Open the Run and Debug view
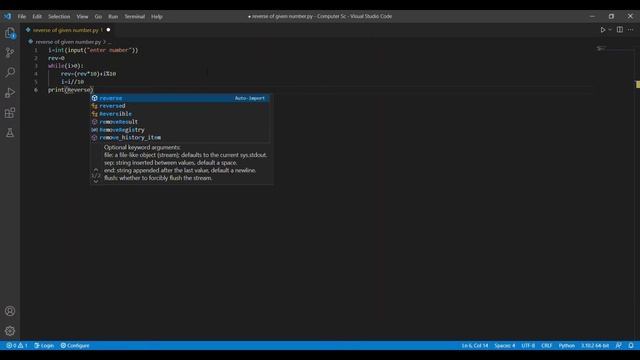 (x=10, y=93)
